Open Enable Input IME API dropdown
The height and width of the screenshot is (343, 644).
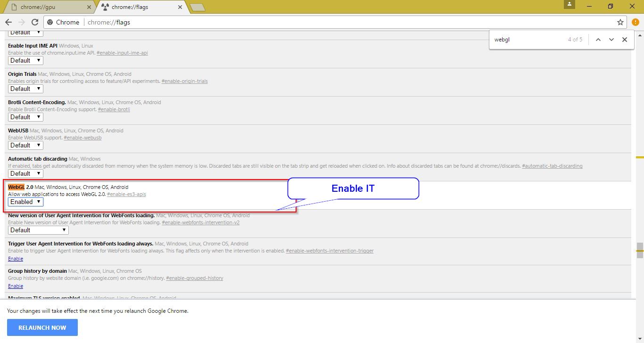(x=25, y=60)
